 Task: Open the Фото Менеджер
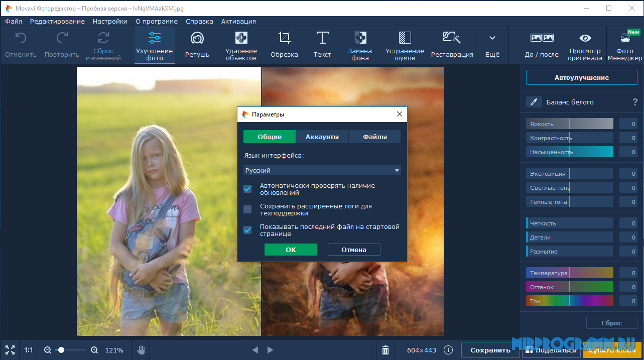tap(625, 45)
